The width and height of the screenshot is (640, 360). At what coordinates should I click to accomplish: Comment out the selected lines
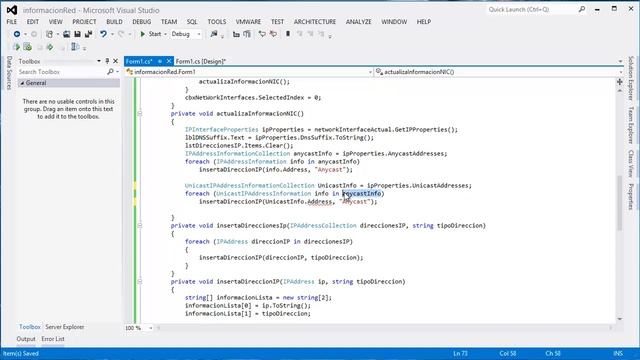262,34
